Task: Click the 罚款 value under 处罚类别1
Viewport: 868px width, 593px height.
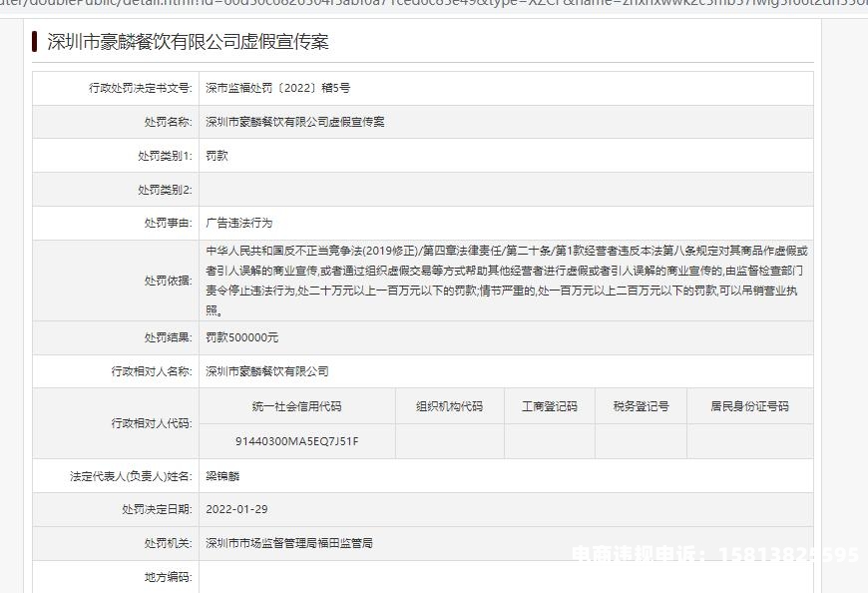Action: click(217, 156)
